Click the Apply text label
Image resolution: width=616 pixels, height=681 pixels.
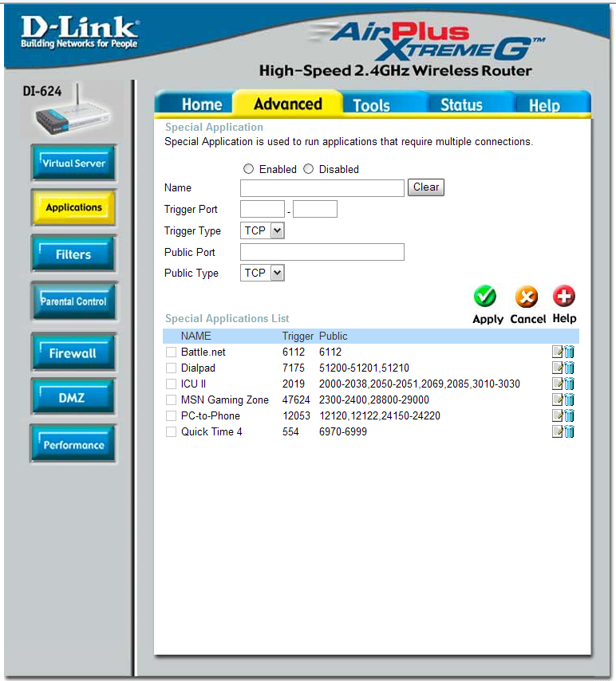[488, 319]
